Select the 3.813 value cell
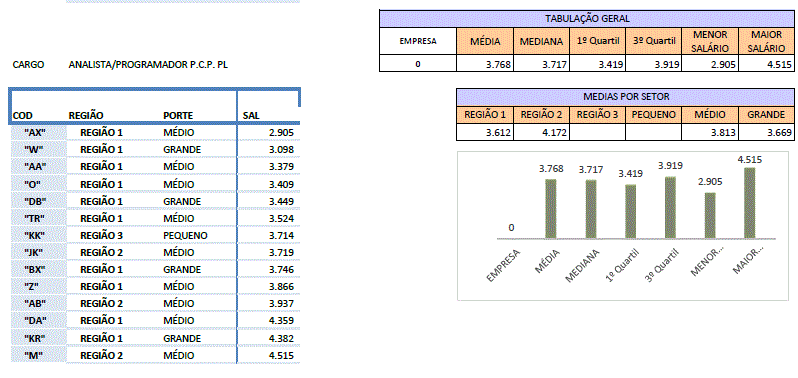798x378 pixels. (x=710, y=133)
